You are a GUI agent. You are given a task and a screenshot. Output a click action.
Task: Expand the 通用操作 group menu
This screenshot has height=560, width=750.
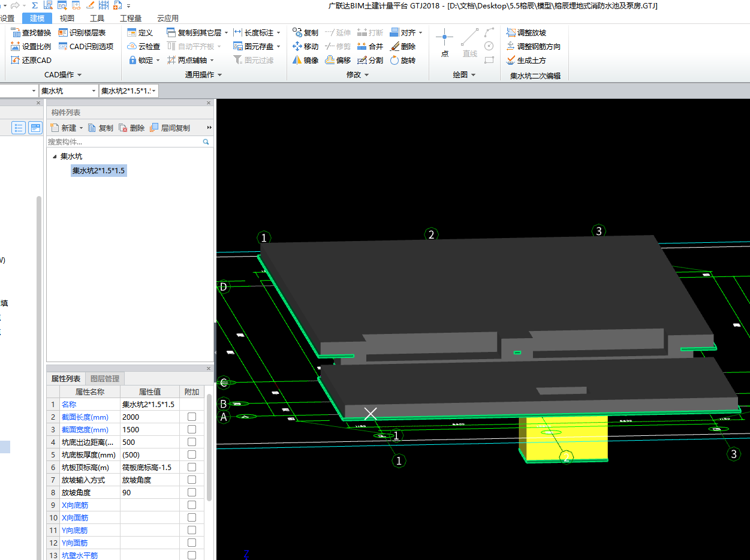click(x=204, y=75)
